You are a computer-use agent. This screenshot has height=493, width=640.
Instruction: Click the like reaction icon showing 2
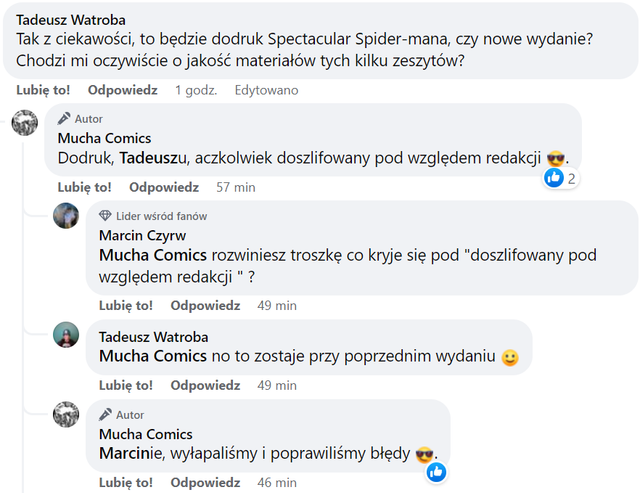tap(554, 178)
